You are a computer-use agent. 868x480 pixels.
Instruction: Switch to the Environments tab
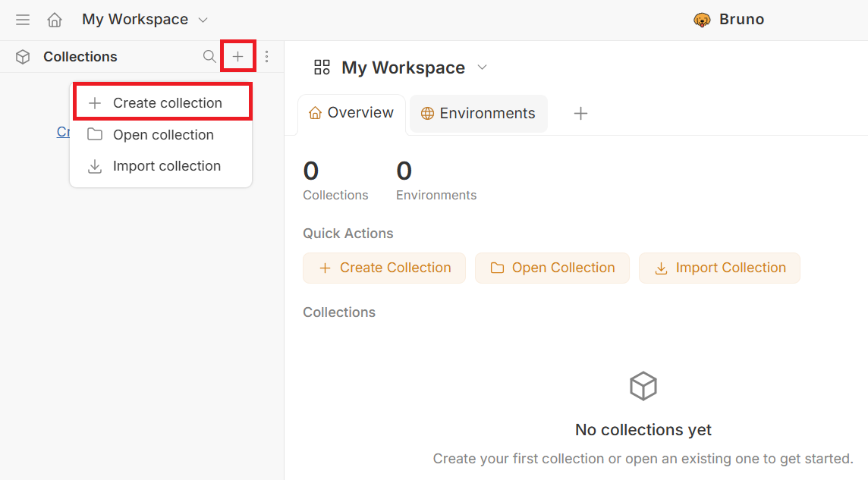(x=479, y=114)
